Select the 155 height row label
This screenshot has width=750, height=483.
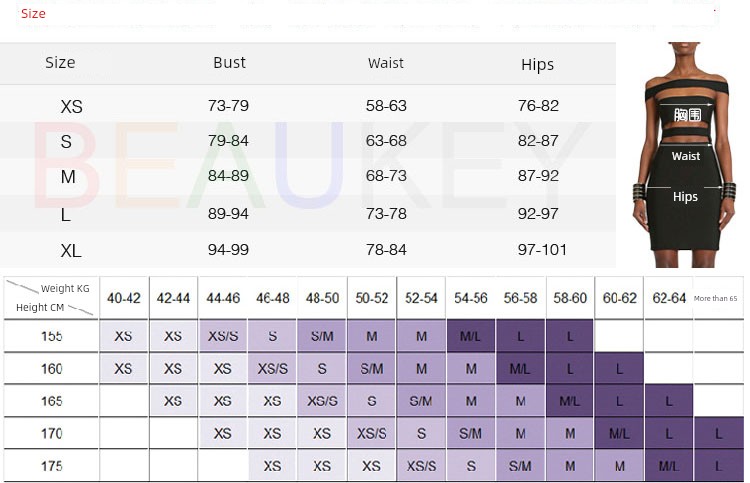(x=52, y=336)
